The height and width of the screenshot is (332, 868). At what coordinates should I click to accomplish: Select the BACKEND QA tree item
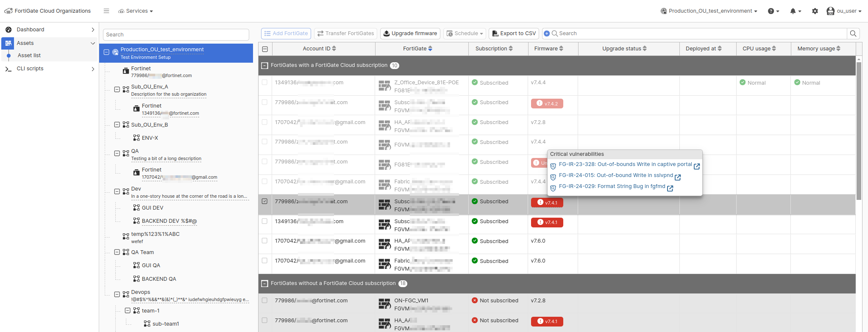pyautogui.click(x=159, y=279)
